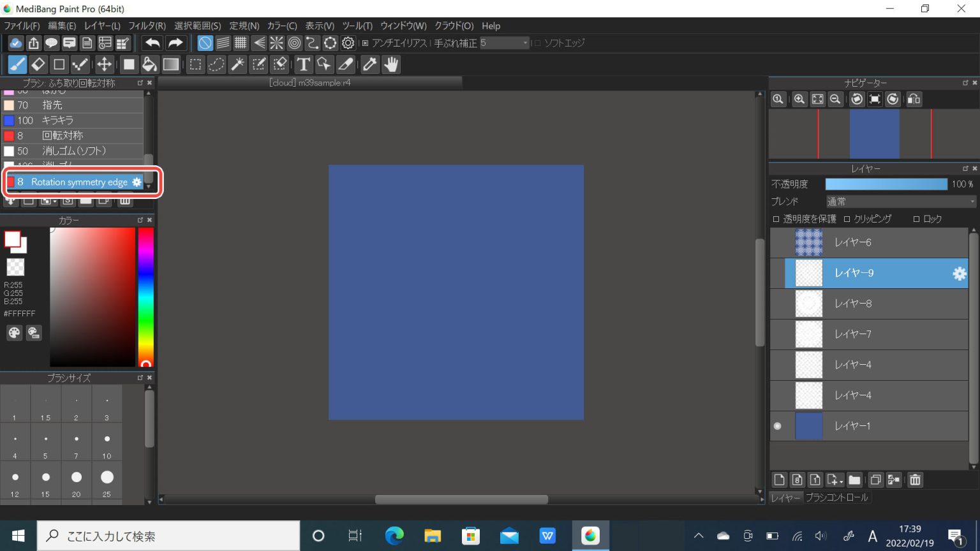Show the レイヤー8 layer
The image size is (980, 551).
777,304
